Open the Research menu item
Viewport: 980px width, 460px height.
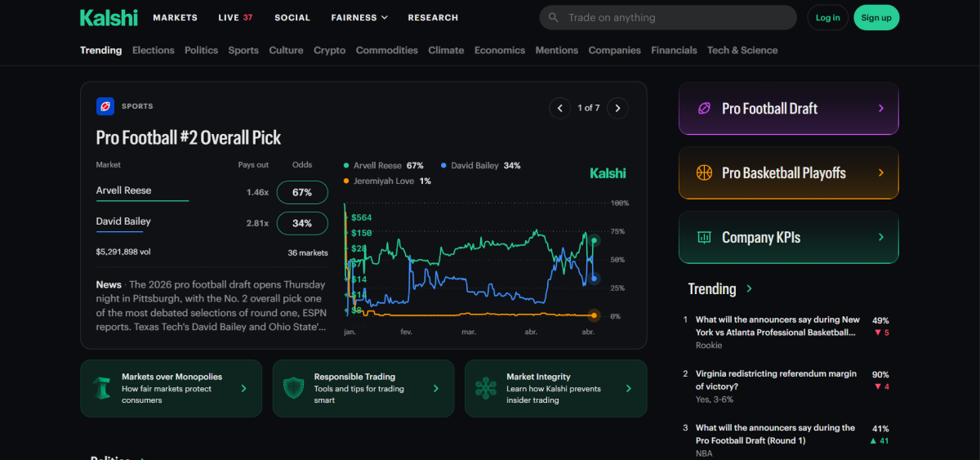pyautogui.click(x=433, y=17)
